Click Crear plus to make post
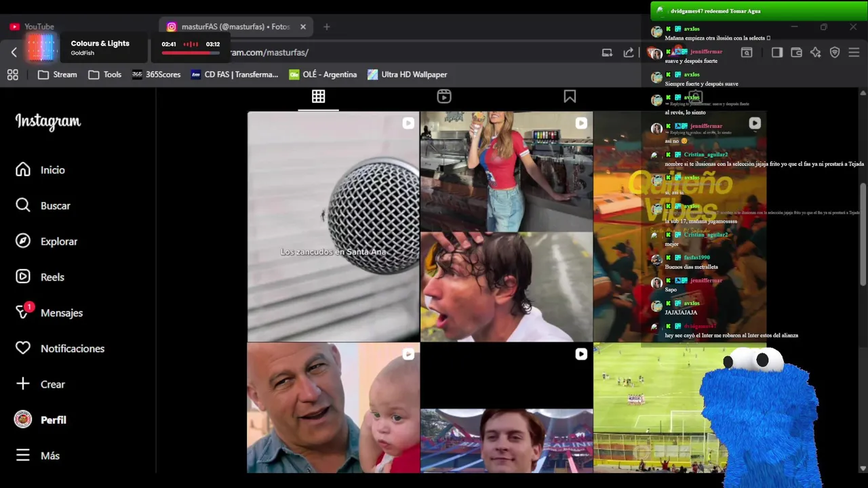The height and width of the screenshot is (488, 868). [41, 384]
